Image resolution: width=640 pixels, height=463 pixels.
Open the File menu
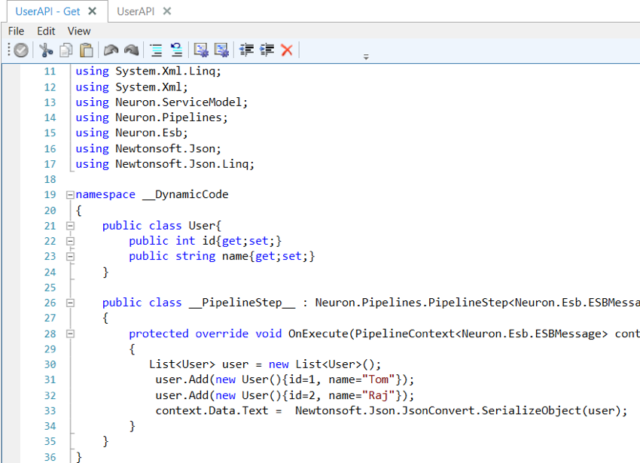pos(16,31)
